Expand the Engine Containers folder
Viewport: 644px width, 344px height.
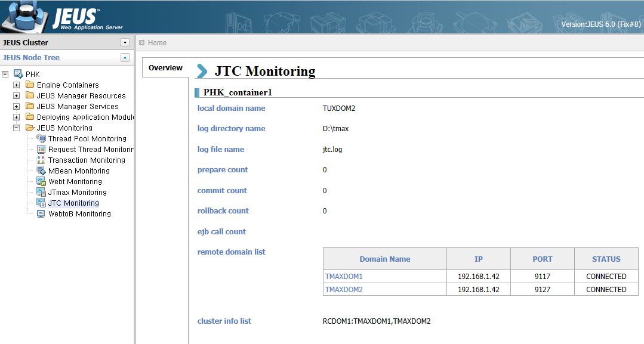17,85
